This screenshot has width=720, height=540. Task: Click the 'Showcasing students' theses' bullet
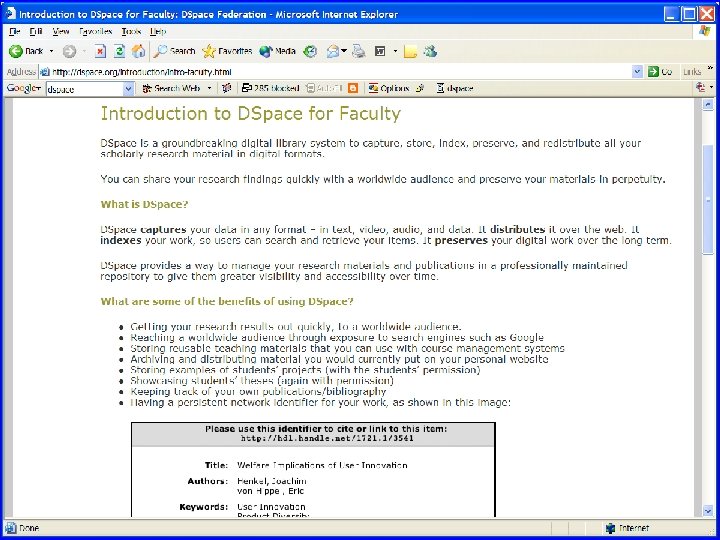(262, 381)
